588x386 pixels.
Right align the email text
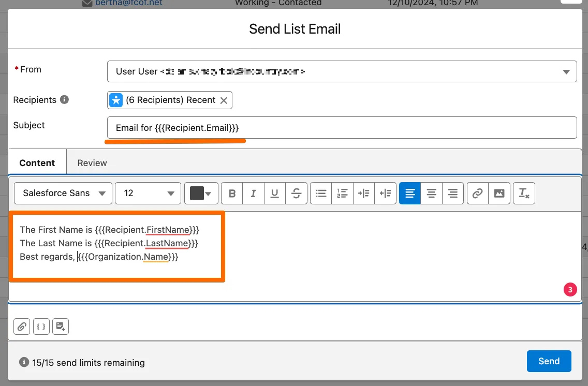(453, 194)
